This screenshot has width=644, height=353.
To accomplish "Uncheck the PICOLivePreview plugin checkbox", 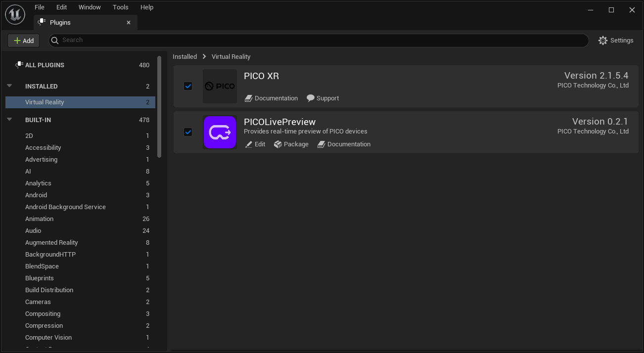I will click(188, 132).
